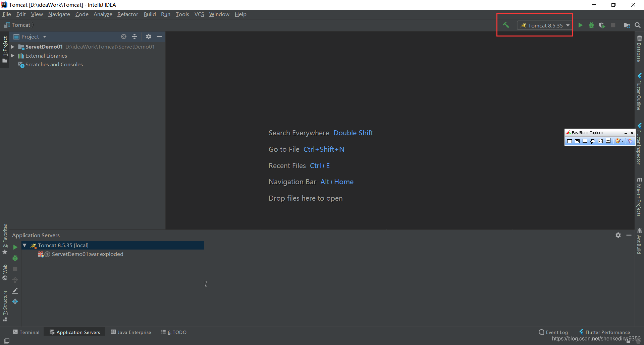This screenshot has width=644, height=345.
Task: Open Project Structure from the toolbar folder icon
Action: [627, 25]
